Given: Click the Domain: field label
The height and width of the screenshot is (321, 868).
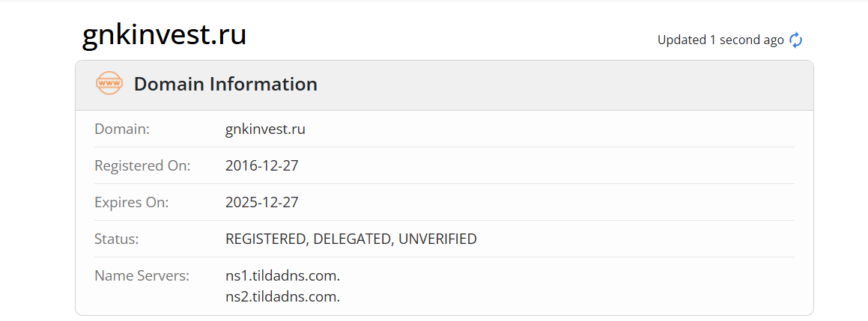Looking at the screenshot, I should 122,129.
